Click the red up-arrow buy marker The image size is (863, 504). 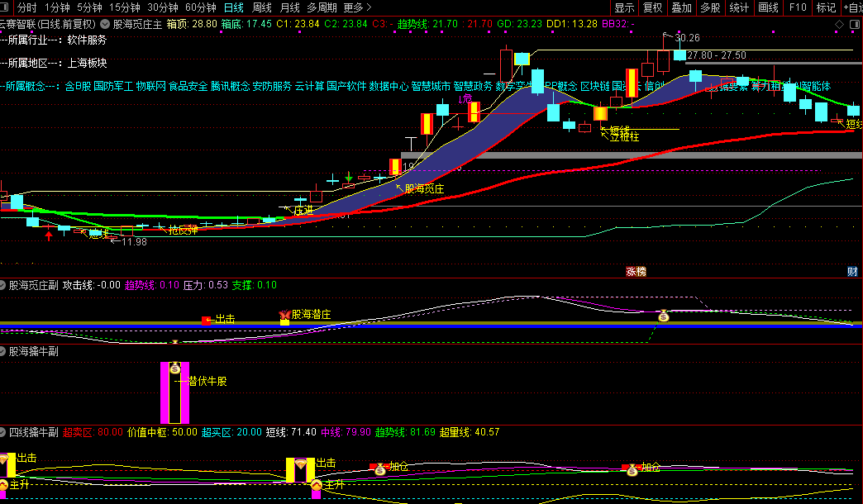(x=49, y=236)
